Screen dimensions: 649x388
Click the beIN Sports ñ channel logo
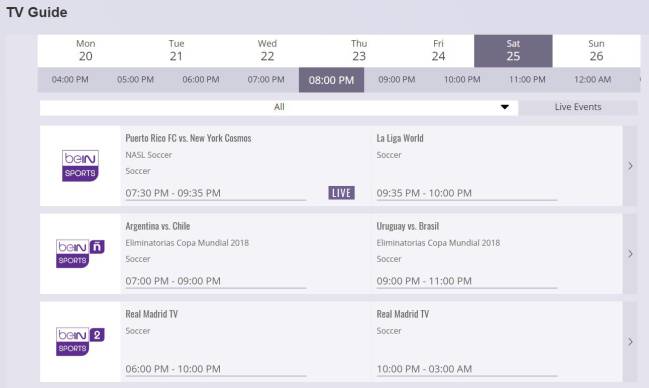[80, 253]
